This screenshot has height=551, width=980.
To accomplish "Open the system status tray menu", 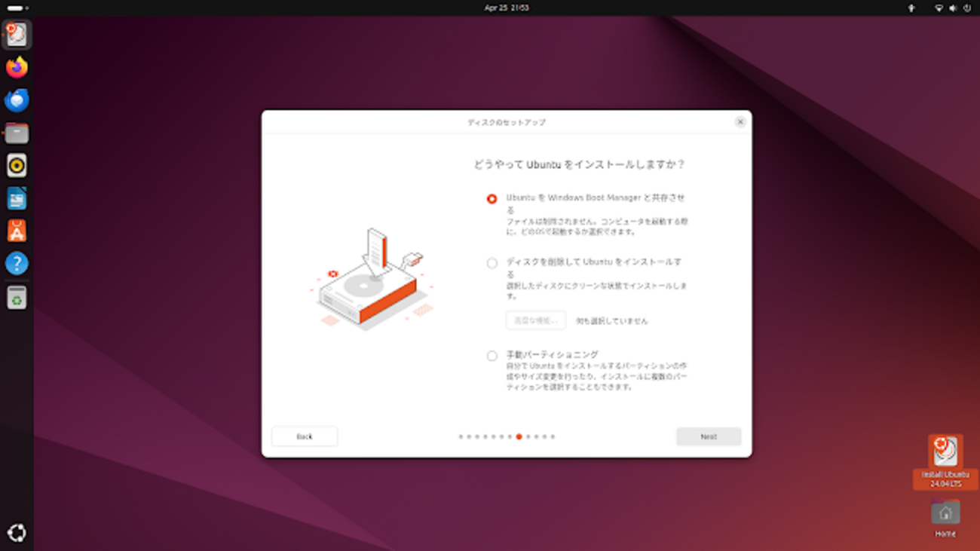I will (x=951, y=8).
